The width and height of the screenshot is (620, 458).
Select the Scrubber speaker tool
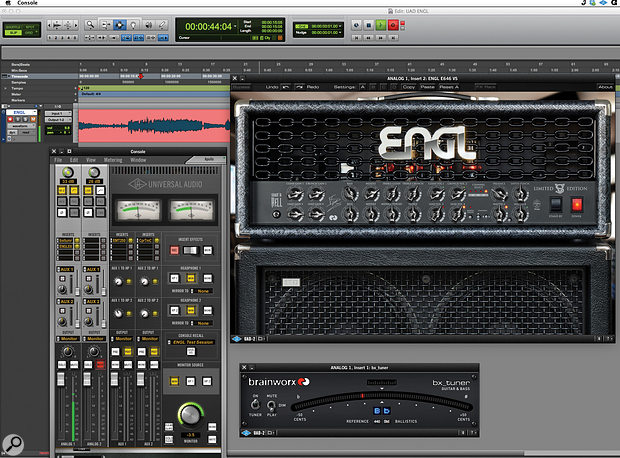pyautogui.click(x=148, y=25)
